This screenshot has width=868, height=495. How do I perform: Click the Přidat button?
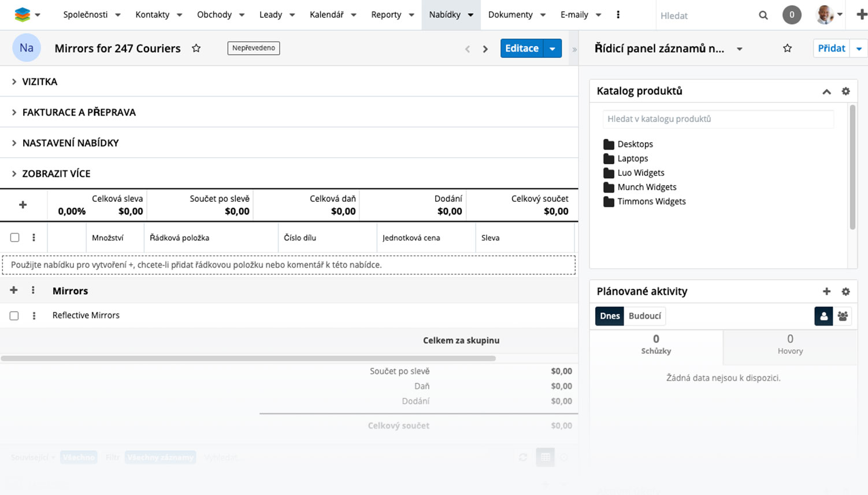(831, 49)
